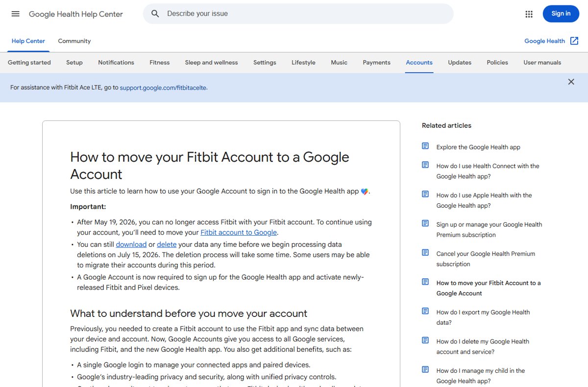Image resolution: width=588 pixels, height=387 pixels.
Task: Follow the support.google.com/fitbitacelte link
Action: 163,88
